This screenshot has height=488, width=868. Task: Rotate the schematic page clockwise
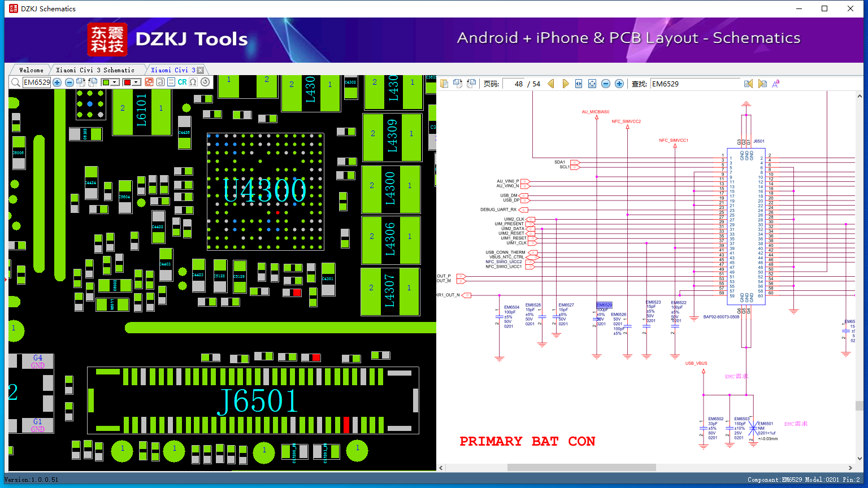point(458,84)
